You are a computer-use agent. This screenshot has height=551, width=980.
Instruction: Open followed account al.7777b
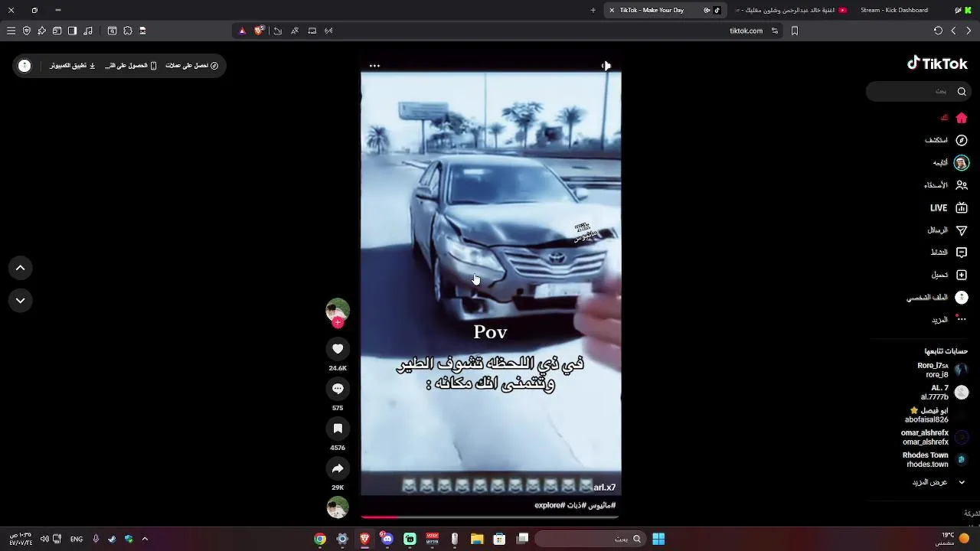pos(944,393)
